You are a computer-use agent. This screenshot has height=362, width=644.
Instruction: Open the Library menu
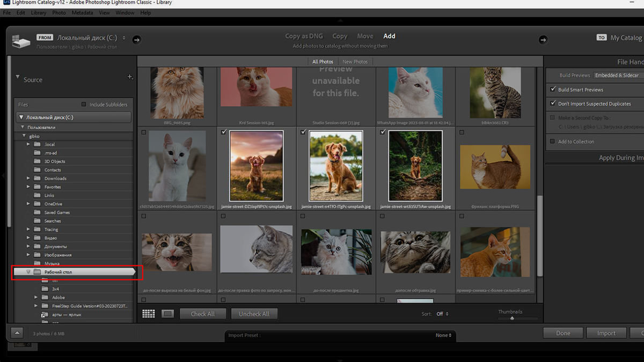pyautogui.click(x=38, y=12)
